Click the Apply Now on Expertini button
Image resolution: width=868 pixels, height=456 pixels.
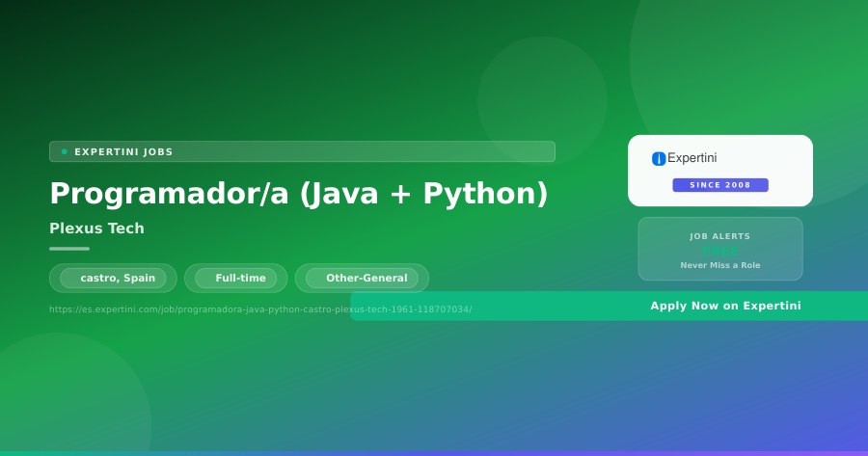tap(609, 306)
